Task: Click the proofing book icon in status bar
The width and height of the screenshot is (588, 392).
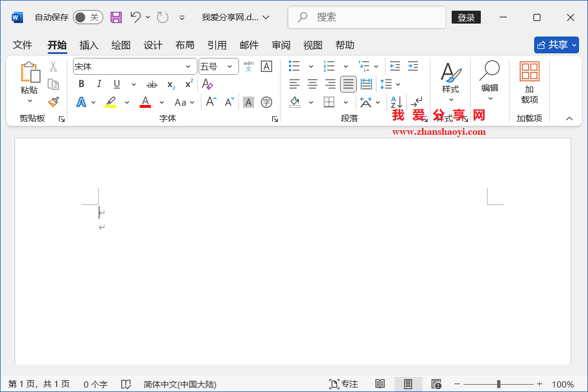Action: click(126, 384)
